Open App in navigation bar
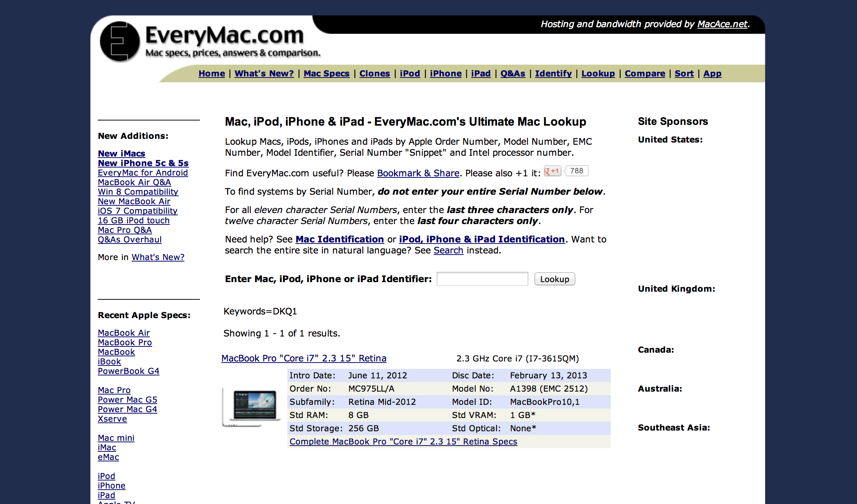The width and height of the screenshot is (857, 504). click(712, 73)
